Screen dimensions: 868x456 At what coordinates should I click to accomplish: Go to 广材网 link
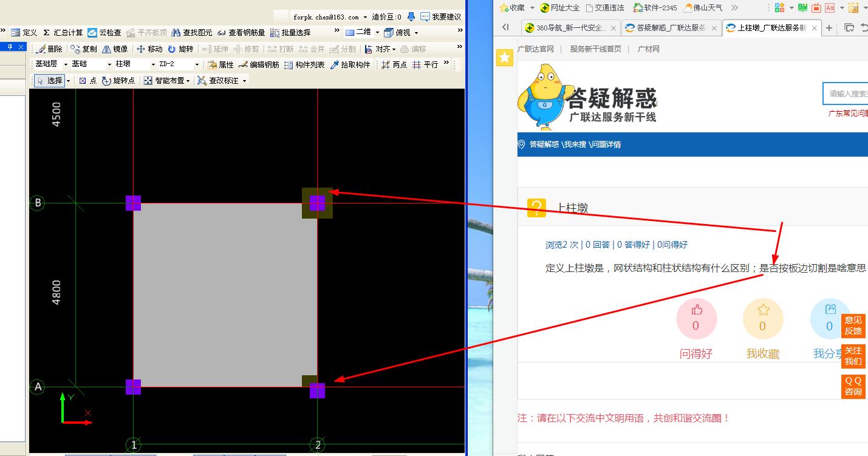point(648,49)
